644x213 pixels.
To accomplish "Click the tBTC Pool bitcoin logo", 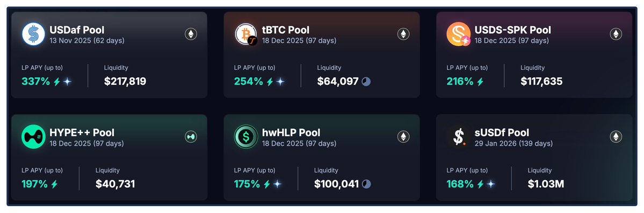I will 246,34.
